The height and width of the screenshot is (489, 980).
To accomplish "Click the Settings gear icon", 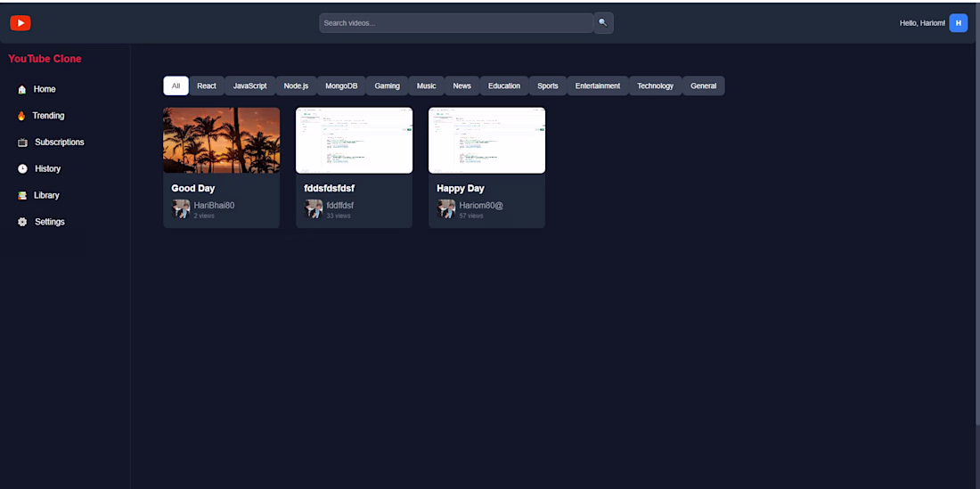I will point(22,222).
